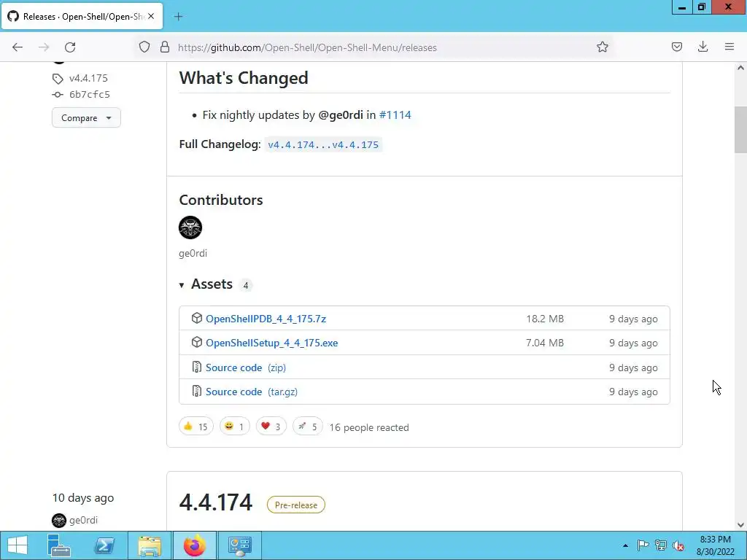Viewport: 747px width, 560px height.
Task: Click the 7.04 MB file size
Action: (x=545, y=343)
